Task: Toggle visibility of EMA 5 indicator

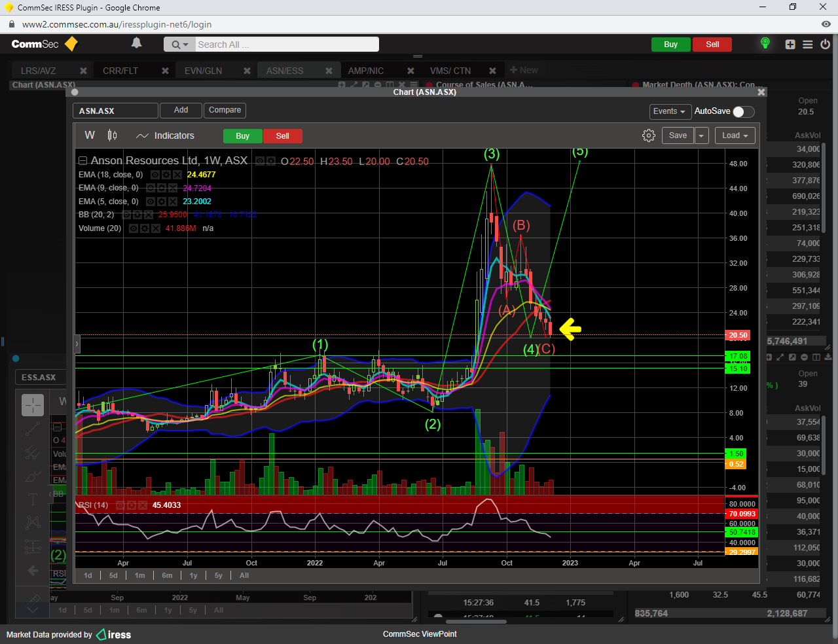Action: 151,202
